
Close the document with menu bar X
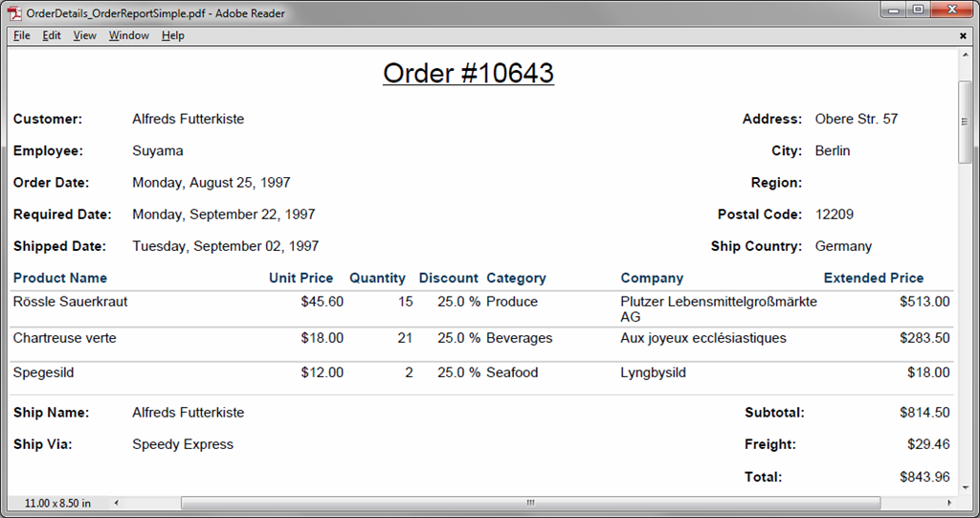click(963, 35)
